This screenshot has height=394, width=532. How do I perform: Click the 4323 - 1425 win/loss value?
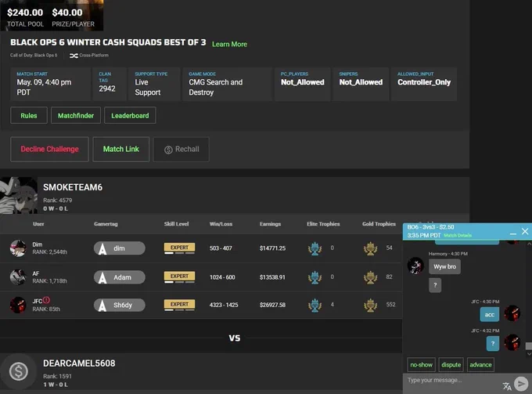[x=224, y=305]
